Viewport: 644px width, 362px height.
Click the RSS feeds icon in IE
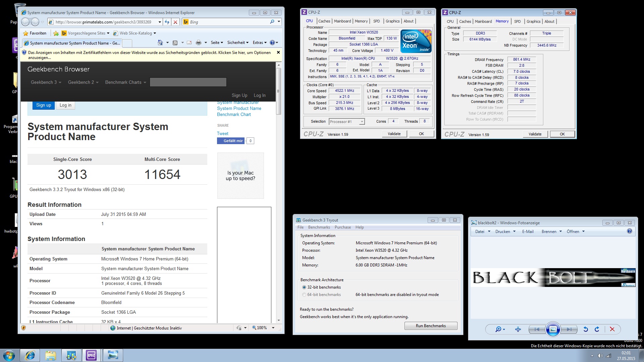[x=175, y=43]
